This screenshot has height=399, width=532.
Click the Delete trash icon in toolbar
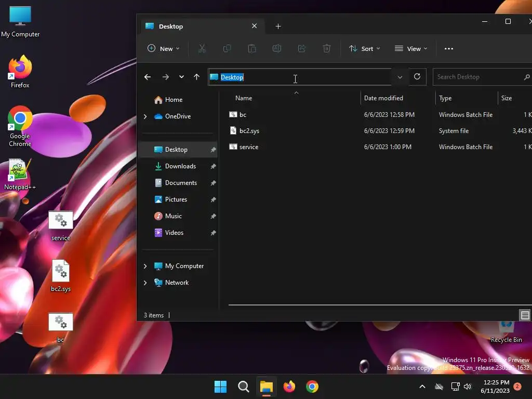click(x=326, y=48)
